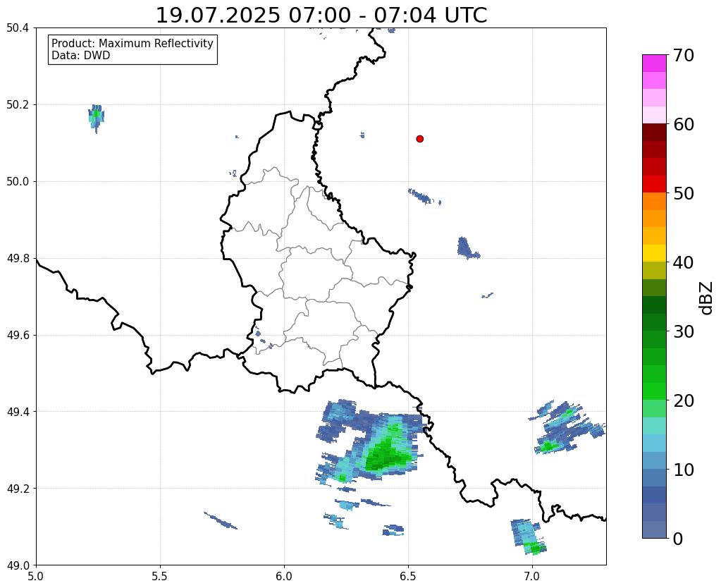Viewport: 721px width, 588px height.
Task: Click the radar echo cell at the bottom right near 7.0 longitude
Action: (528, 537)
